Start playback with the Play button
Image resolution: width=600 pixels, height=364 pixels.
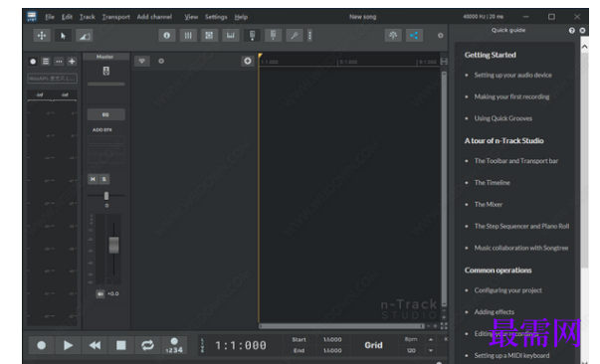pos(68,345)
